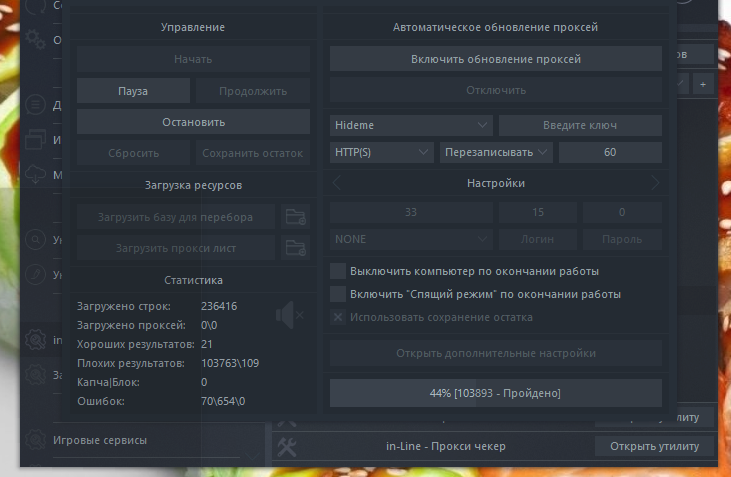
Task: Open the Hideme proxy source dropdown
Action: 411,125
